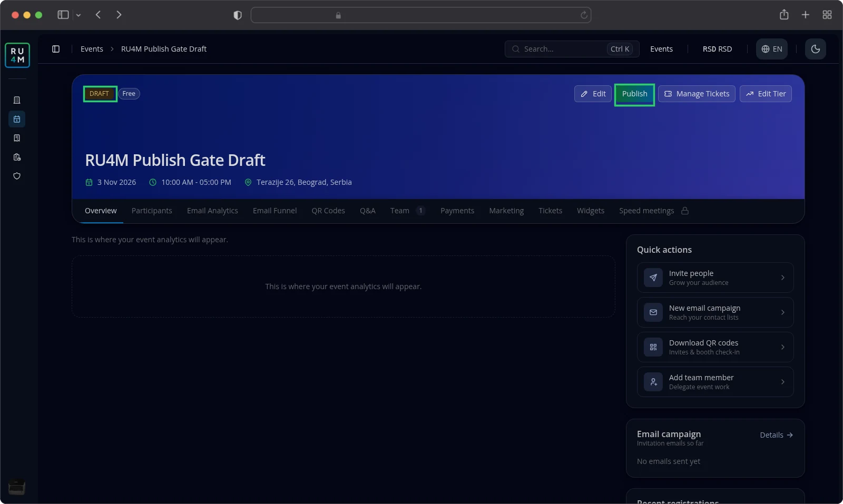Click the event date calendar icon
843x504 pixels.
[x=89, y=182]
